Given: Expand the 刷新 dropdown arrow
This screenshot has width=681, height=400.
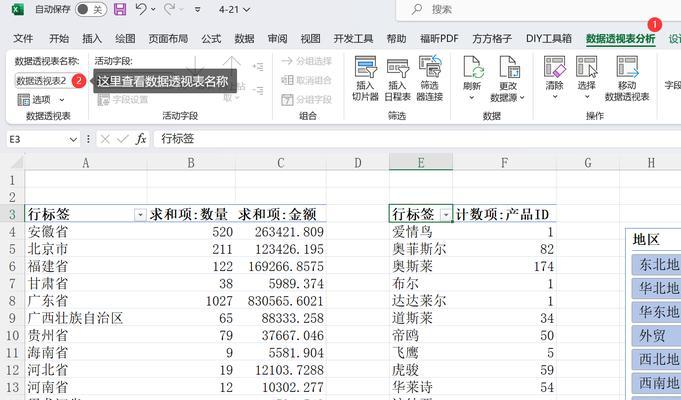Looking at the screenshot, I should coord(472,98).
